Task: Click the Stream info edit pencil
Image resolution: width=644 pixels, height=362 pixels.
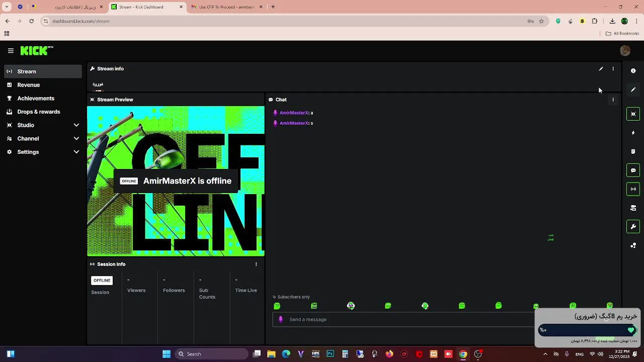Action: click(x=601, y=69)
